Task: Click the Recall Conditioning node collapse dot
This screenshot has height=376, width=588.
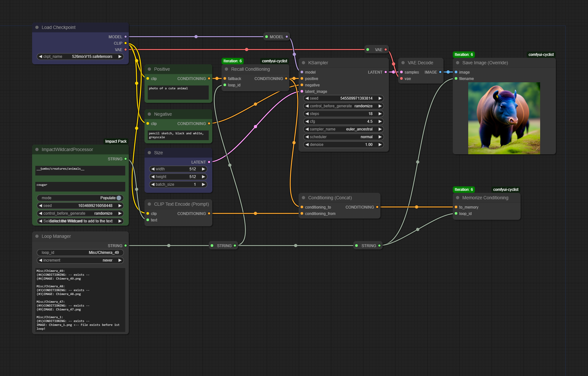Action: (x=226, y=69)
